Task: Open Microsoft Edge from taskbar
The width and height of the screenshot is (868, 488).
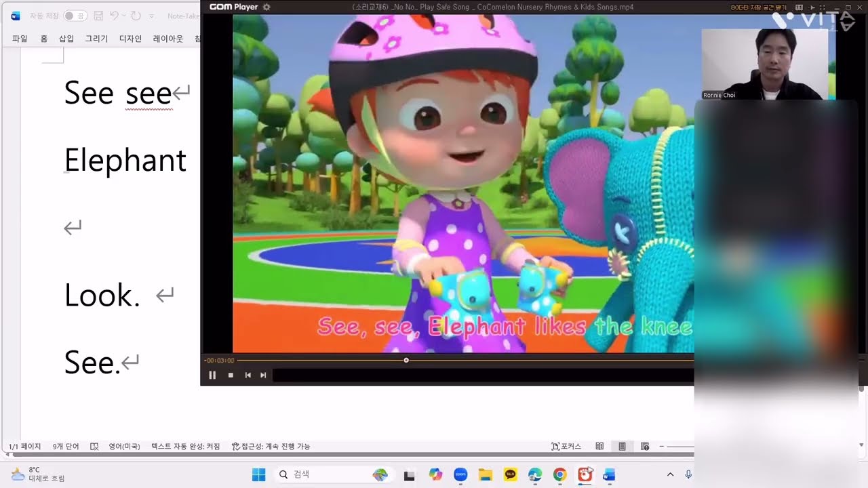Action: 535,475
